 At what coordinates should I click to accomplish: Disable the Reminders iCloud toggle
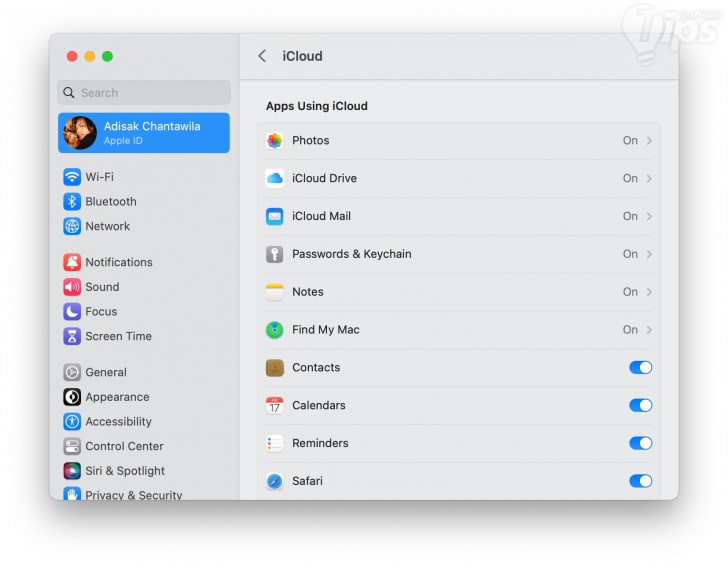tap(641, 443)
